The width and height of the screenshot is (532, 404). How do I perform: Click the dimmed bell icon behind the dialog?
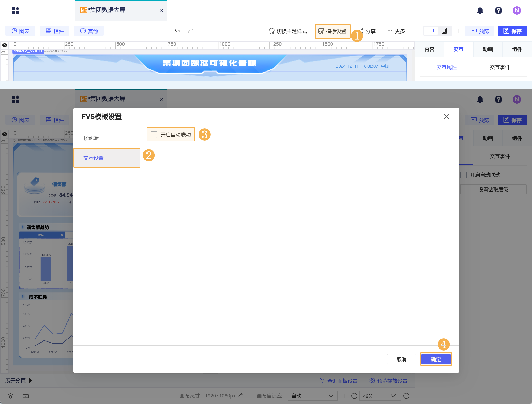pyautogui.click(x=480, y=99)
